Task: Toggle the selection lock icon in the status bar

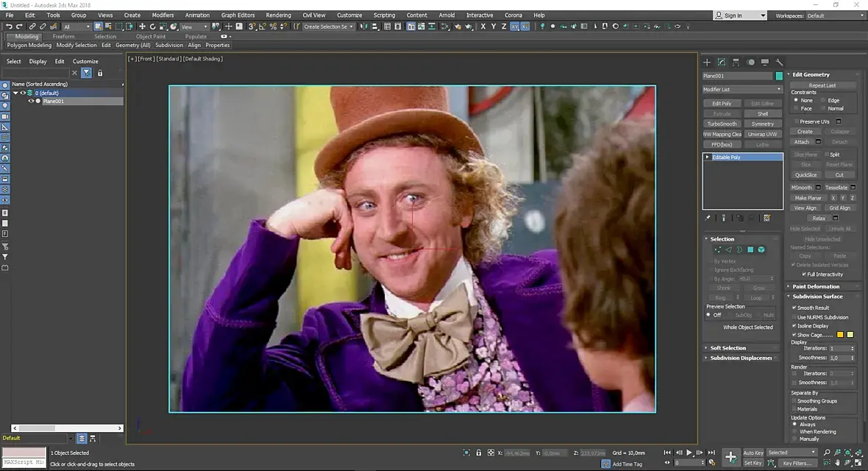Action: point(479,453)
